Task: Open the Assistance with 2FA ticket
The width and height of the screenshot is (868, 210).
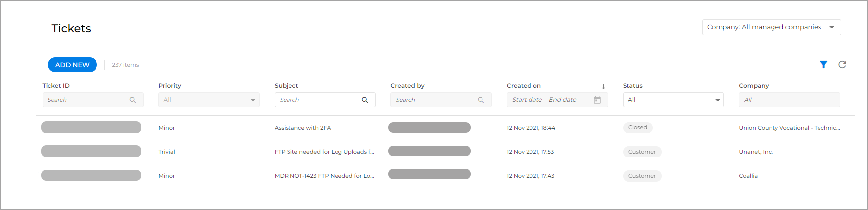Action: point(302,128)
